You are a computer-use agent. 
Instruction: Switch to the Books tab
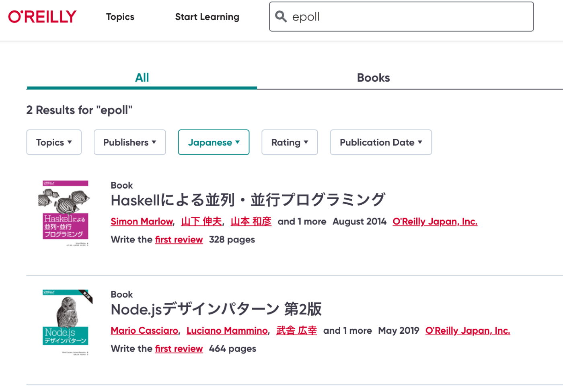[x=373, y=78]
